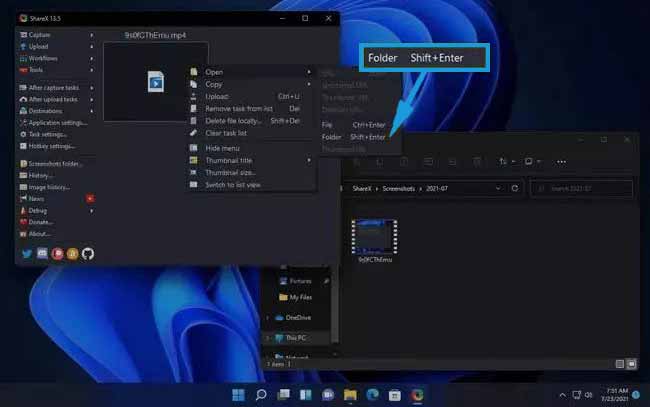Click the Discord icon in ShareX

pyautogui.click(x=41, y=254)
